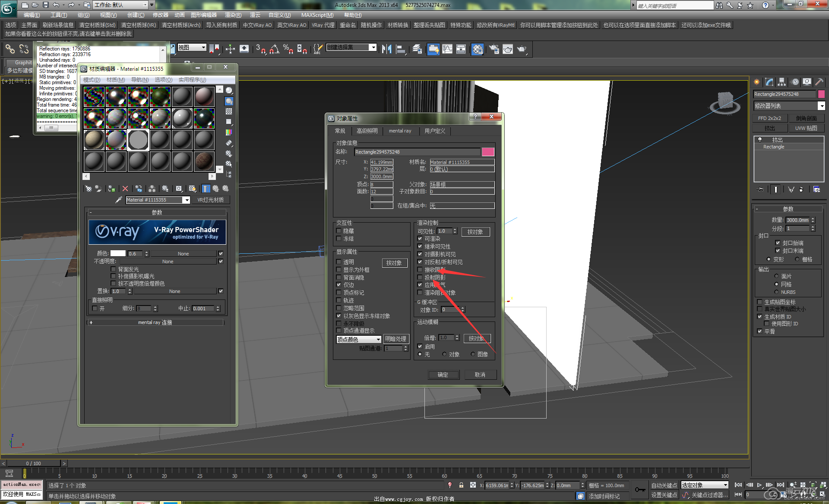Open Material Editor toolbar icon
Viewport: 829px width, 504px height.
[x=478, y=49]
